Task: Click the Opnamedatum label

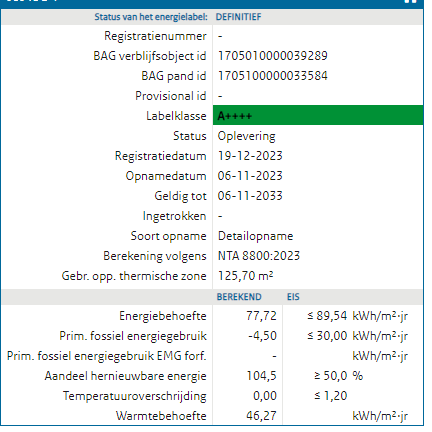Action: pyautogui.click(x=166, y=176)
